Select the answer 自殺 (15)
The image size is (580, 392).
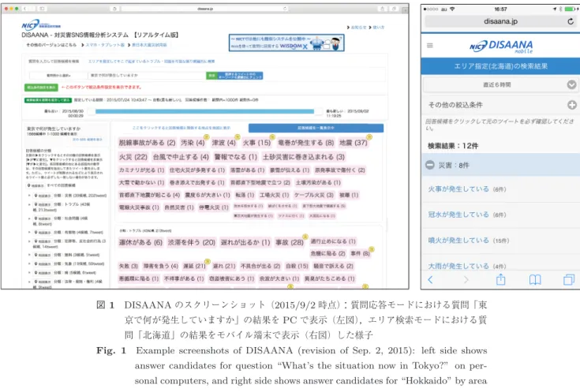tap(297, 266)
